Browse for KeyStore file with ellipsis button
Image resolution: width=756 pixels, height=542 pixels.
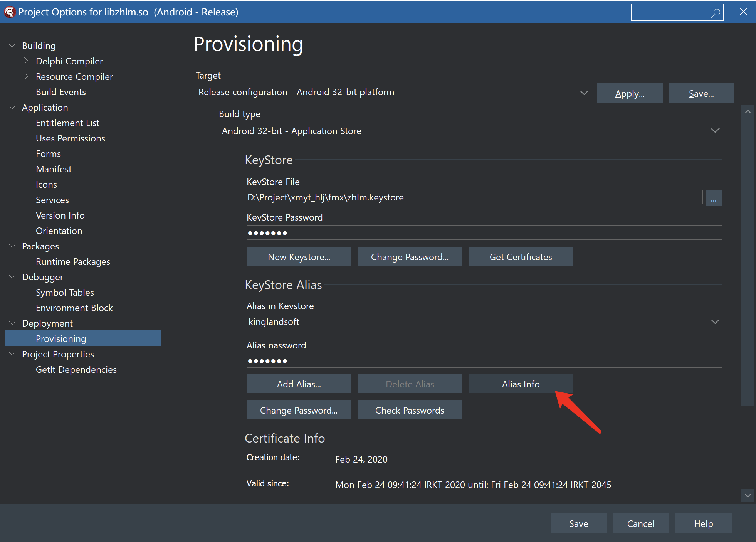(714, 198)
